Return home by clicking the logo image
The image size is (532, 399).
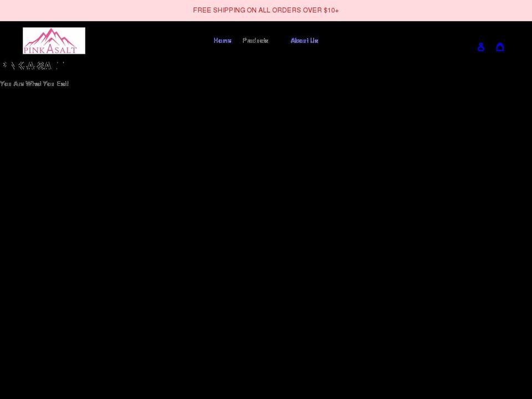pos(54,40)
